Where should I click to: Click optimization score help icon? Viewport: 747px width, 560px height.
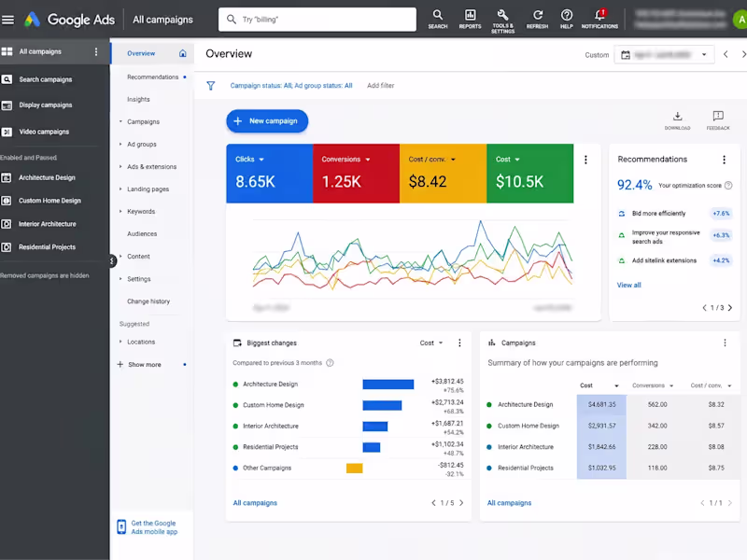tap(728, 185)
